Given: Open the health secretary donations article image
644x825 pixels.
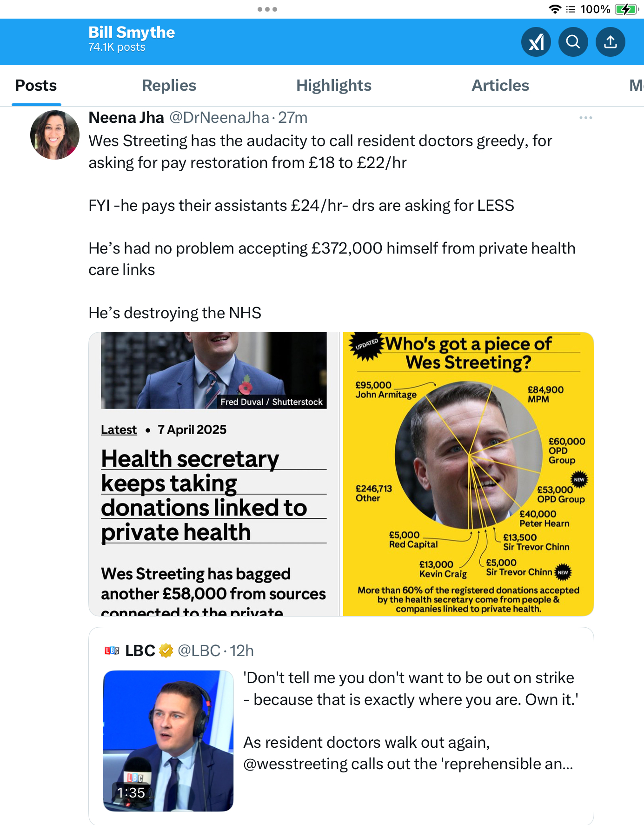Looking at the screenshot, I should [214, 474].
